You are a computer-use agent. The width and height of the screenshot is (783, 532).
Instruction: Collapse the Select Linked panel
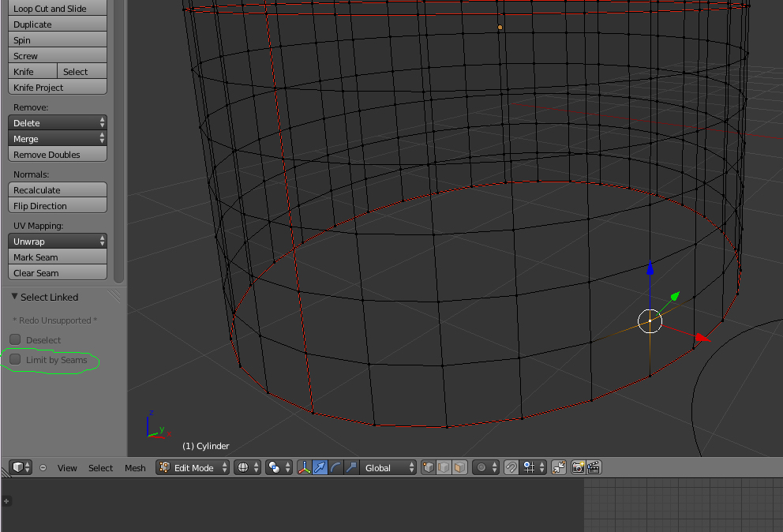click(x=14, y=297)
